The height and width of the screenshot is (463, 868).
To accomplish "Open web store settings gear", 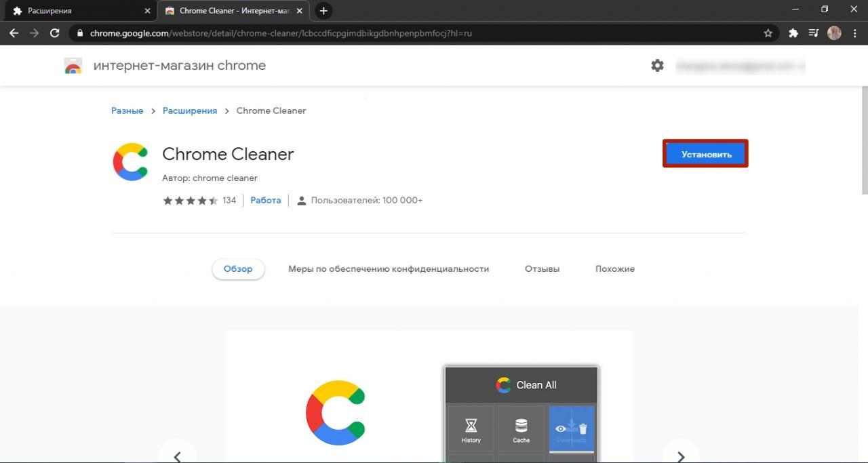I will [x=657, y=66].
